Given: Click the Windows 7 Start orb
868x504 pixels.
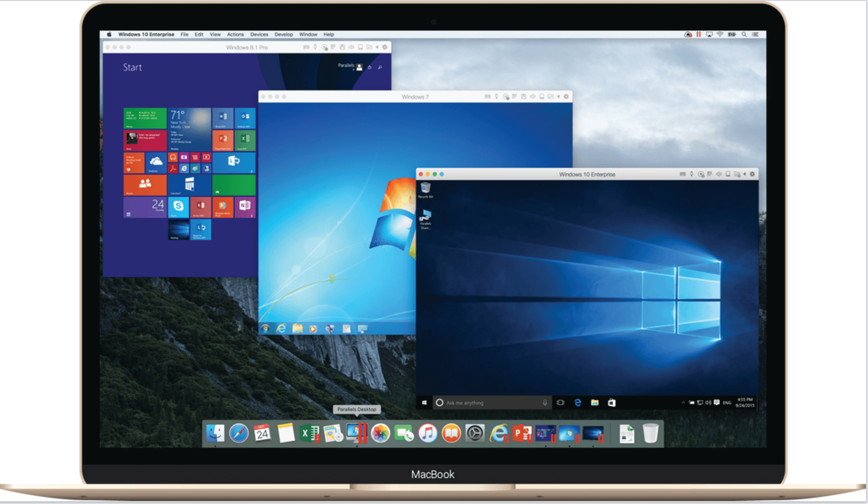Looking at the screenshot, I should point(265,329).
